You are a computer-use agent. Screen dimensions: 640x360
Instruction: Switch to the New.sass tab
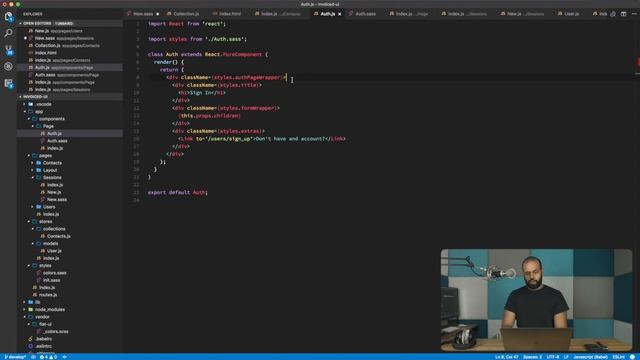(143, 14)
